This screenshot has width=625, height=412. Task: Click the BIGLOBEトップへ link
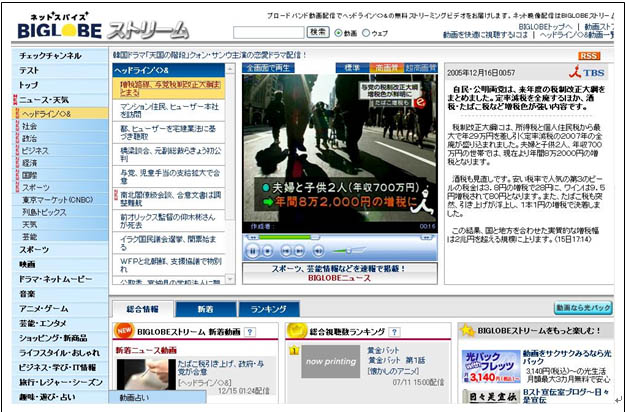[x=545, y=27]
